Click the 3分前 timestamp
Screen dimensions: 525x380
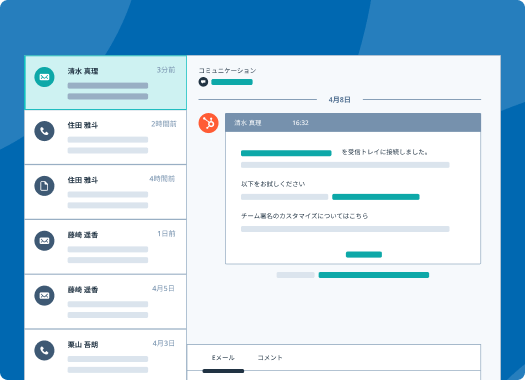click(166, 70)
